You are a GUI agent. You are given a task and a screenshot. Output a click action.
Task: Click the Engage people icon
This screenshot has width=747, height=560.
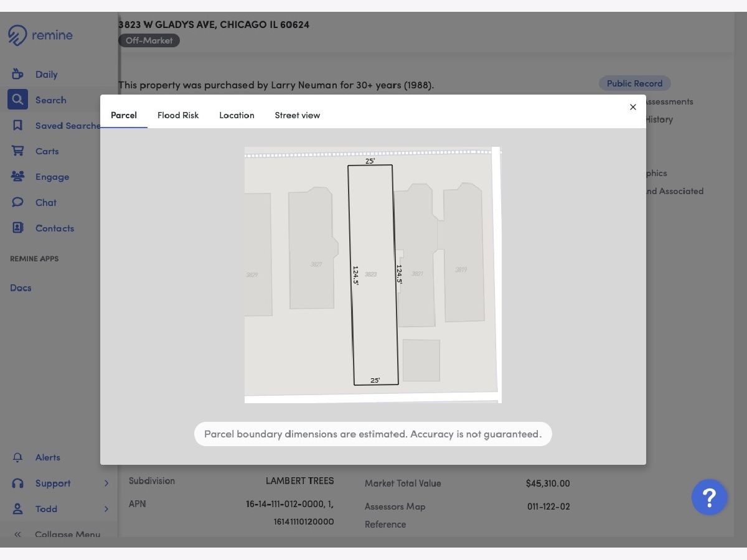coord(17,177)
